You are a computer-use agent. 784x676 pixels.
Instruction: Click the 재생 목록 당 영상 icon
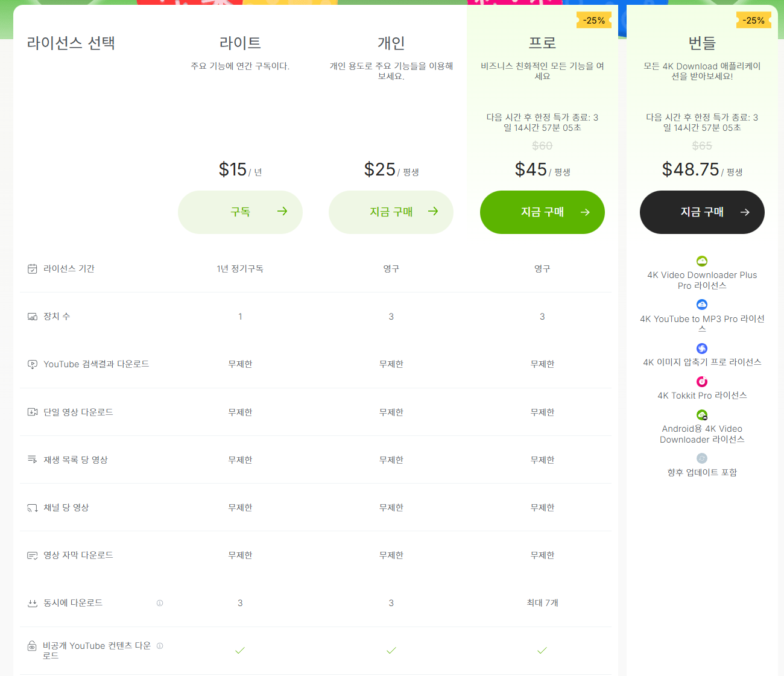click(x=33, y=460)
